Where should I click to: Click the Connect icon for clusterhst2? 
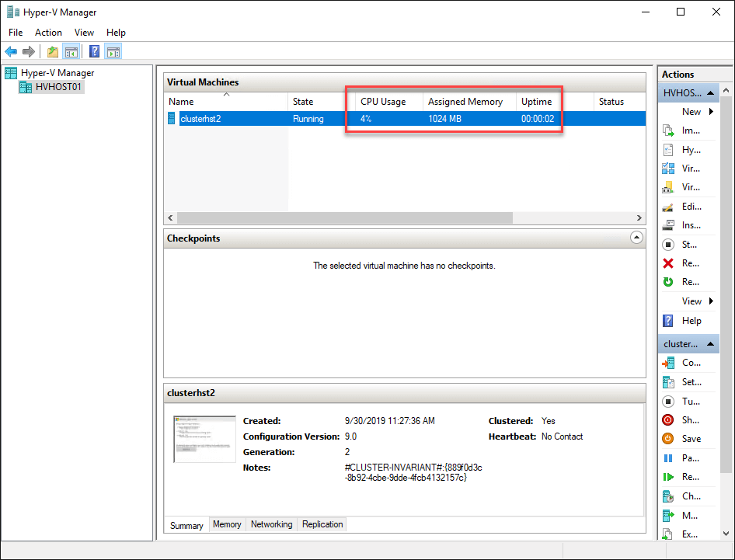(668, 363)
